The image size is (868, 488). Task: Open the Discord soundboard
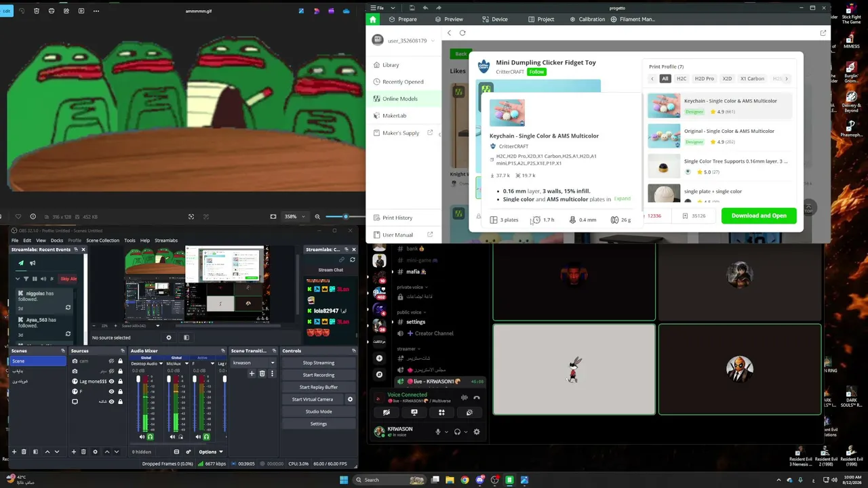pyautogui.click(x=469, y=412)
